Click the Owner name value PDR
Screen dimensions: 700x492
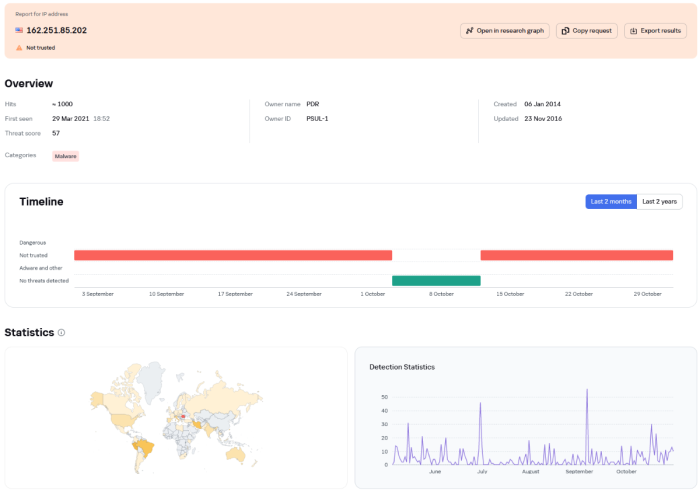point(312,103)
